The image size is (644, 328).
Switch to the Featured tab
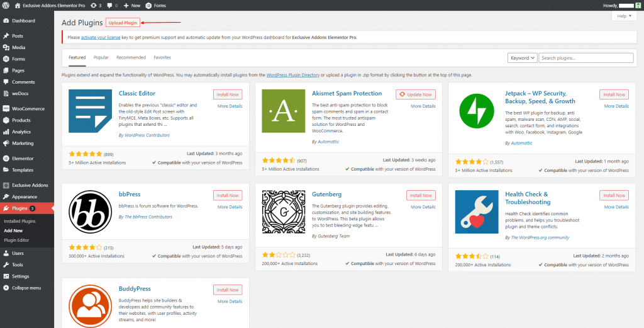[x=77, y=57]
